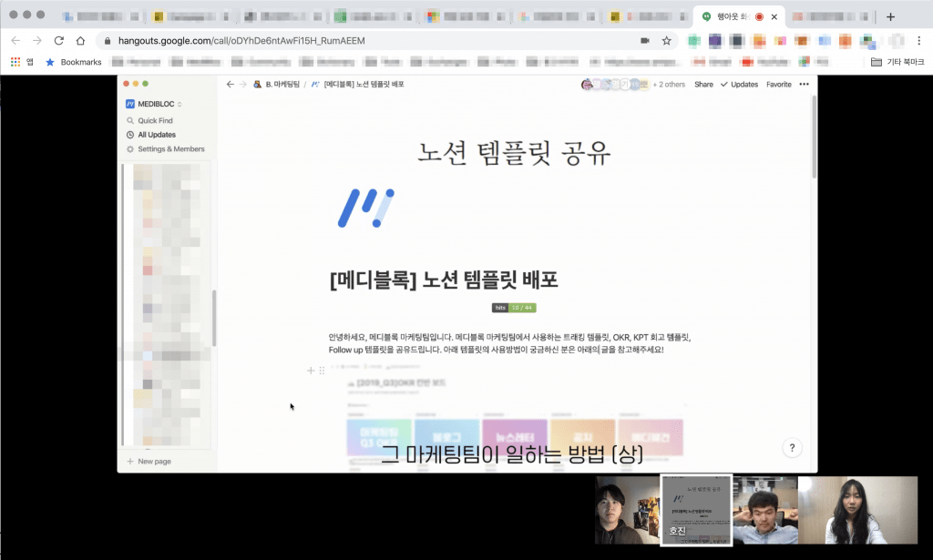Screen dimensions: 933x560
Task: Click the secure lock icon in URL bar
Action: pos(108,40)
